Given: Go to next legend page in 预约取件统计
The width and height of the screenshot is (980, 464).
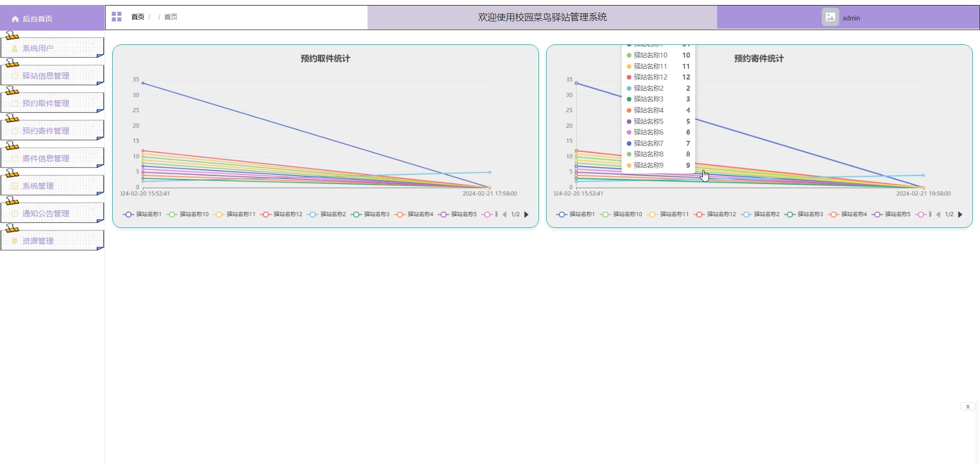Looking at the screenshot, I should (x=526, y=215).
